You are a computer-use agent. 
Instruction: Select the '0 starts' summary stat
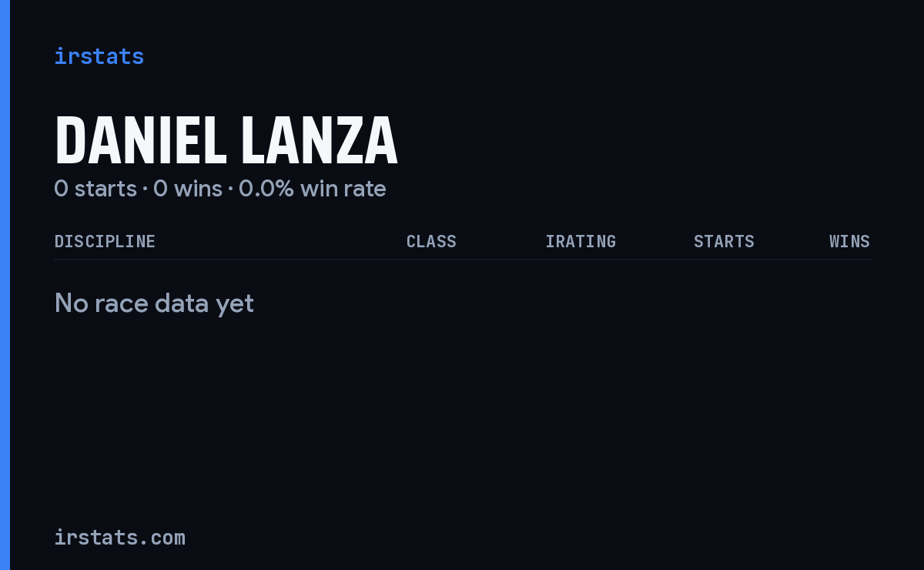coord(95,189)
